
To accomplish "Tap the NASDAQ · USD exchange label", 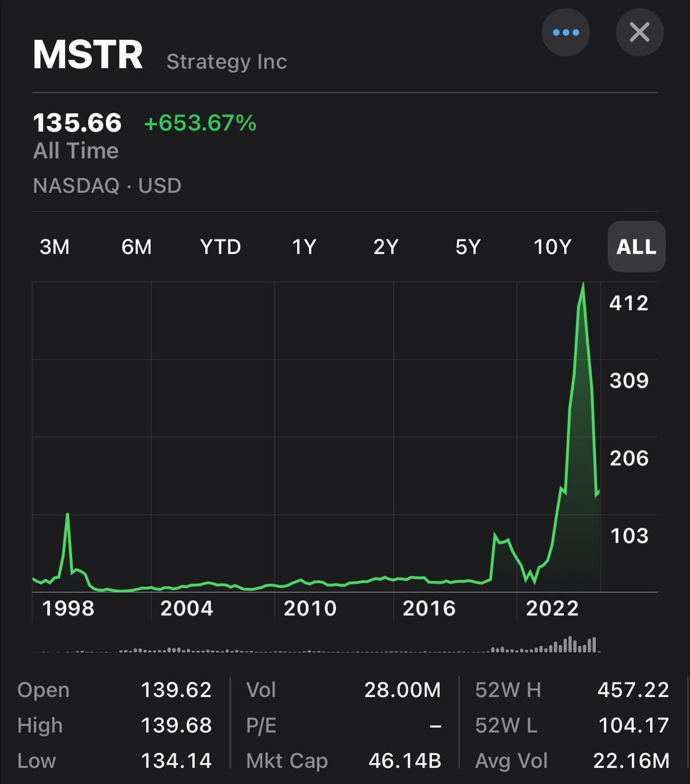I will coord(107,186).
